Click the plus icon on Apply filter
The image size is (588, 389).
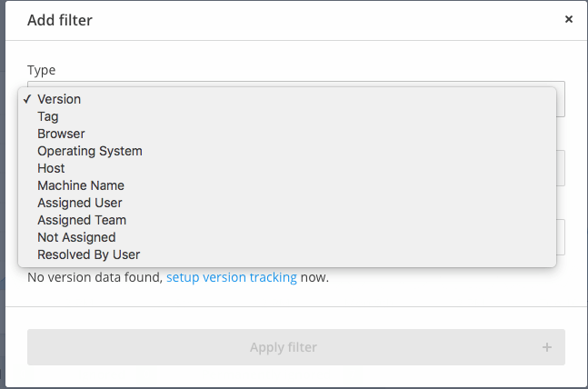[x=546, y=347]
